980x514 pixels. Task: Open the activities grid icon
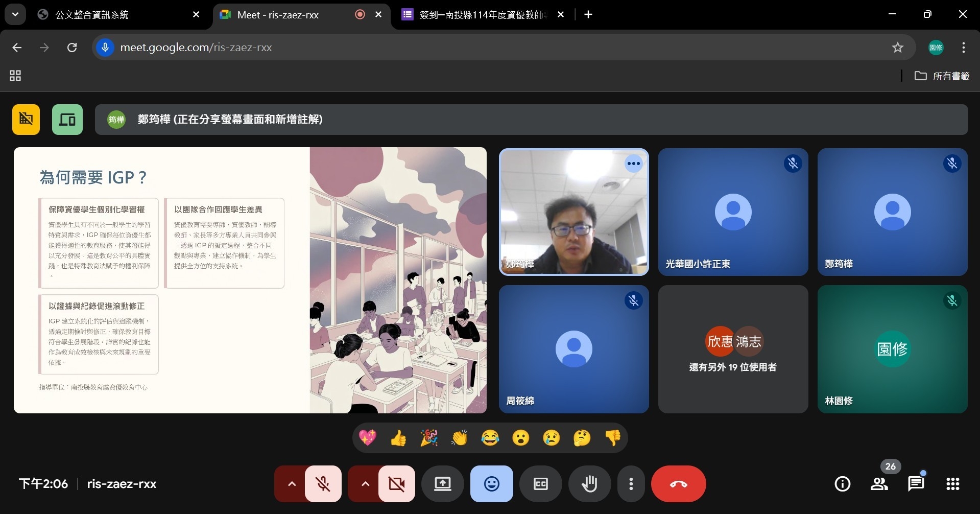point(952,484)
